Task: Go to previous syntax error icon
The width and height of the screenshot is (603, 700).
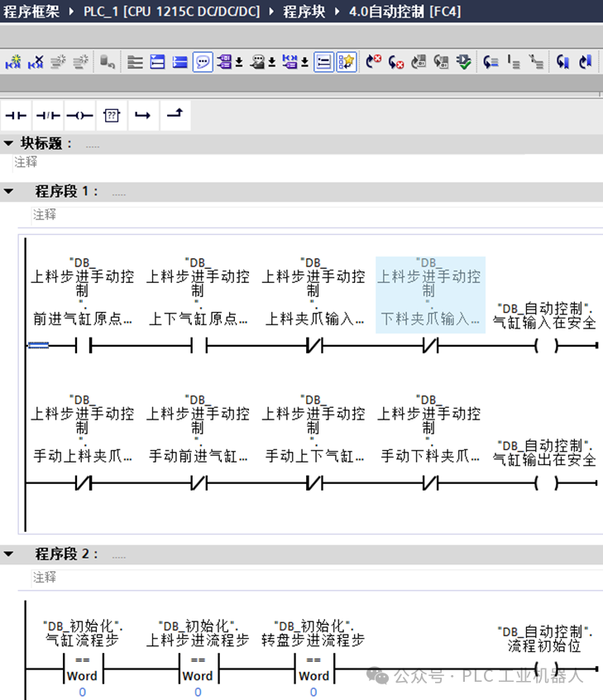Action: tap(374, 61)
